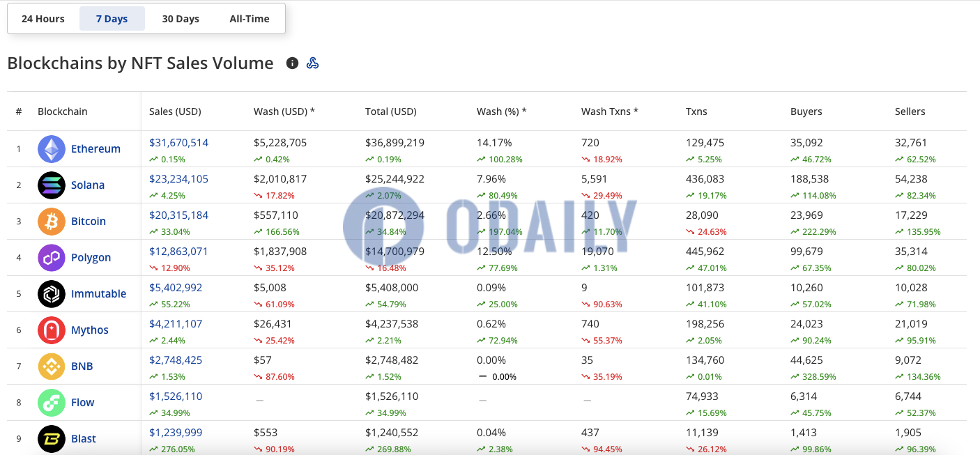
Task: Click Polygon sales value $12,863,071
Action: [178, 252]
